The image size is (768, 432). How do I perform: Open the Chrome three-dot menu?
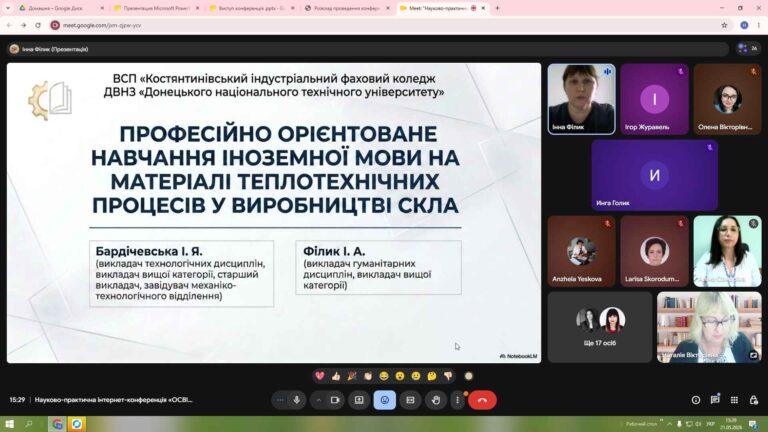759,25
